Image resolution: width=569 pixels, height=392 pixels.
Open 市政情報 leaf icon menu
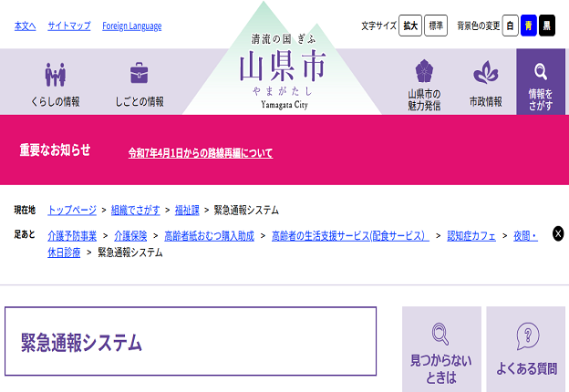coord(485,83)
